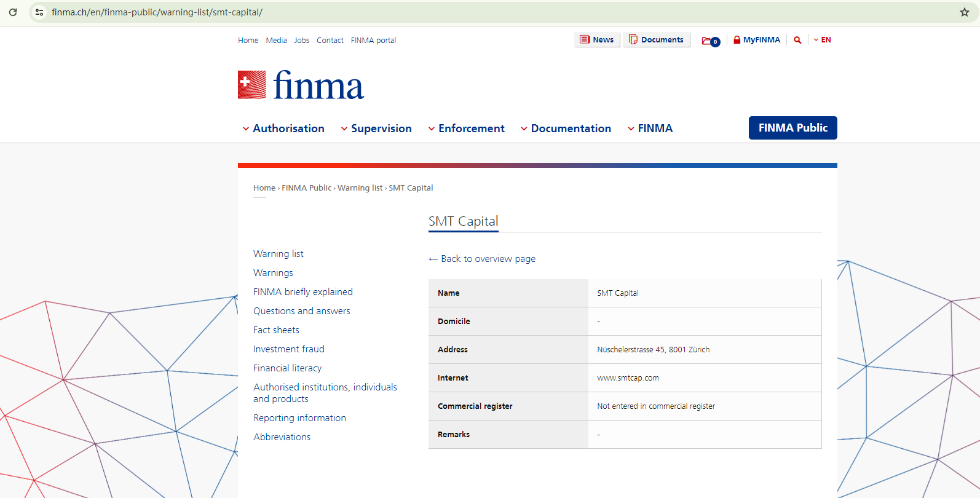Image resolution: width=980 pixels, height=498 pixels.
Task: Click the FINMA logo
Action: click(x=301, y=85)
